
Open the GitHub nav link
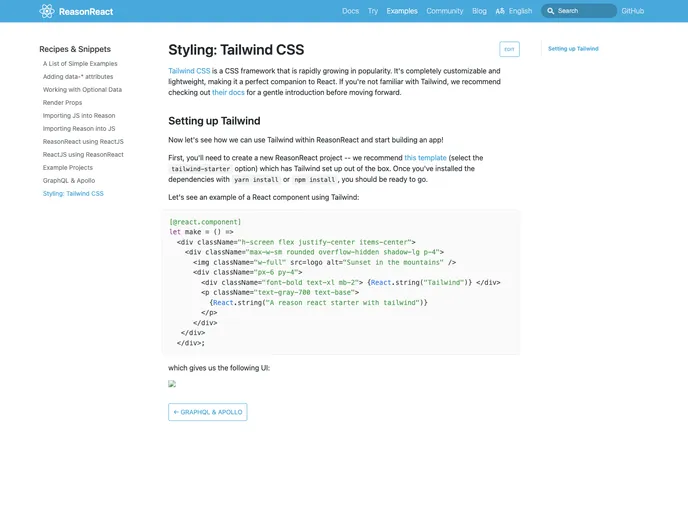[x=632, y=11]
